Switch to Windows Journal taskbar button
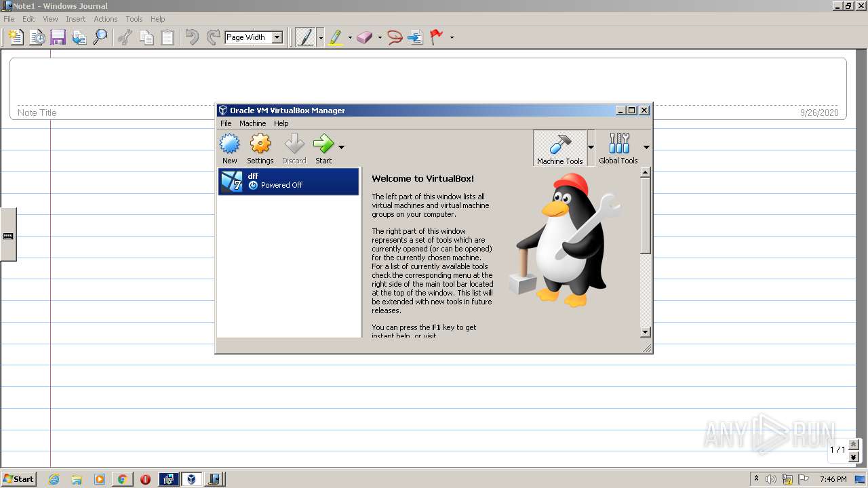Screen dimensions: 868x488 coord(214,479)
